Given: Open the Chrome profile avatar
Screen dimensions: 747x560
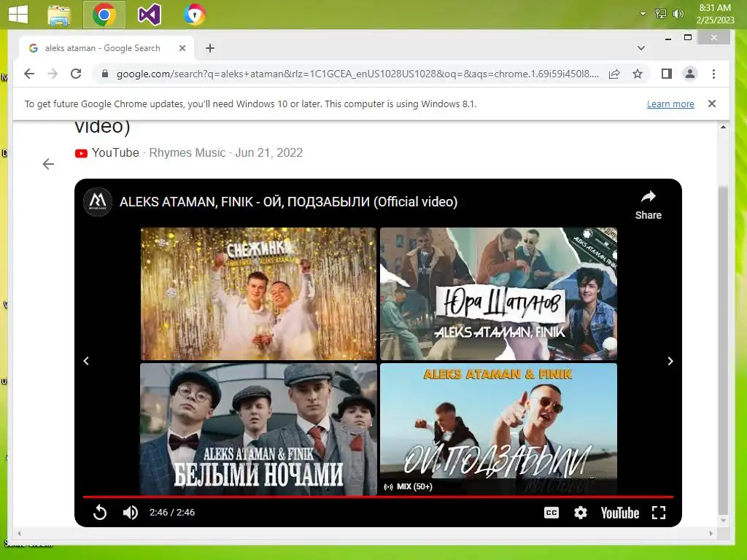Looking at the screenshot, I should coord(690,74).
